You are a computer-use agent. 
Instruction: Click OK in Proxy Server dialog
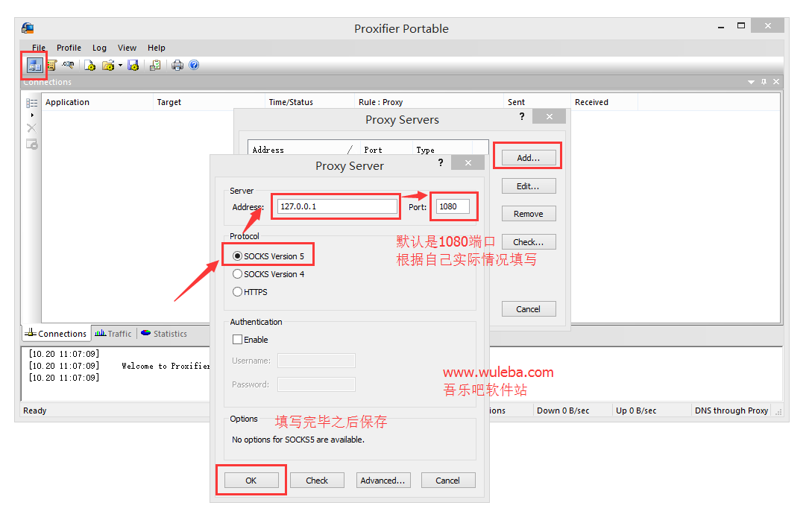click(251, 481)
